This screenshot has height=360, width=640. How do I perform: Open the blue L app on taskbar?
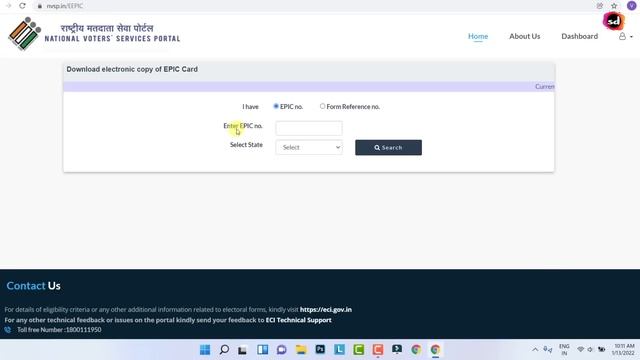[339, 349]
